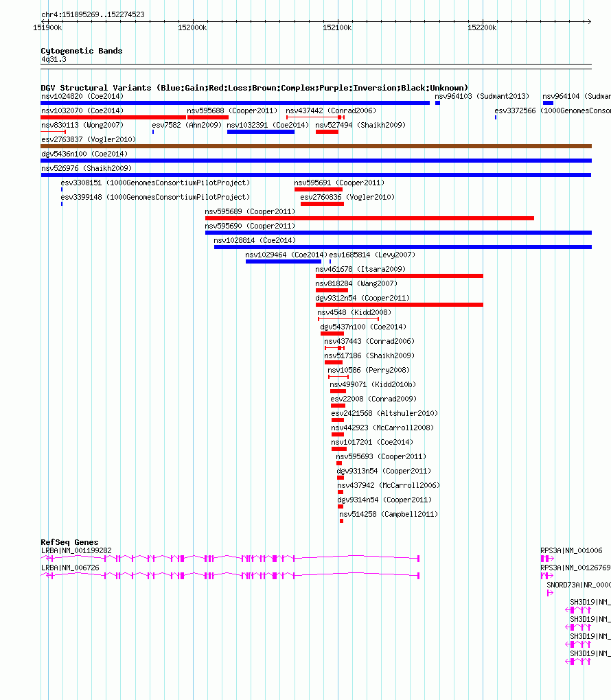Click the SNORD73A gene label
611x700 pixels.
579,585
